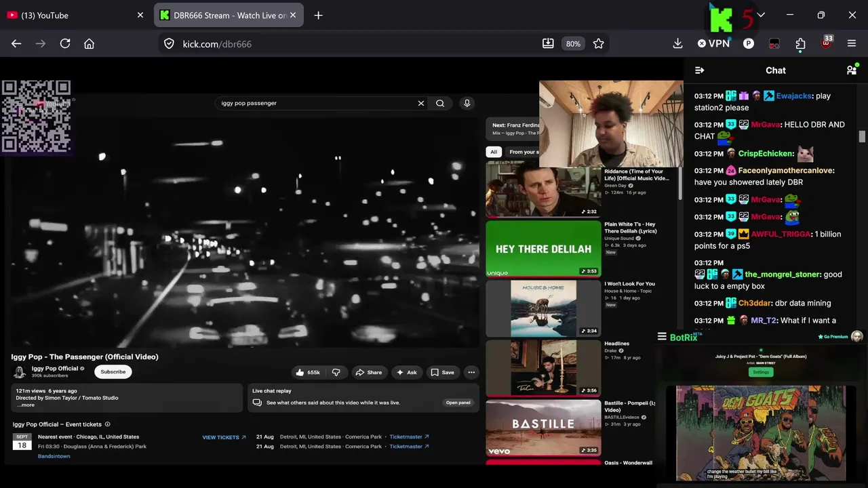
Task: Expand the video description with ...more
Action: [26, 405]
